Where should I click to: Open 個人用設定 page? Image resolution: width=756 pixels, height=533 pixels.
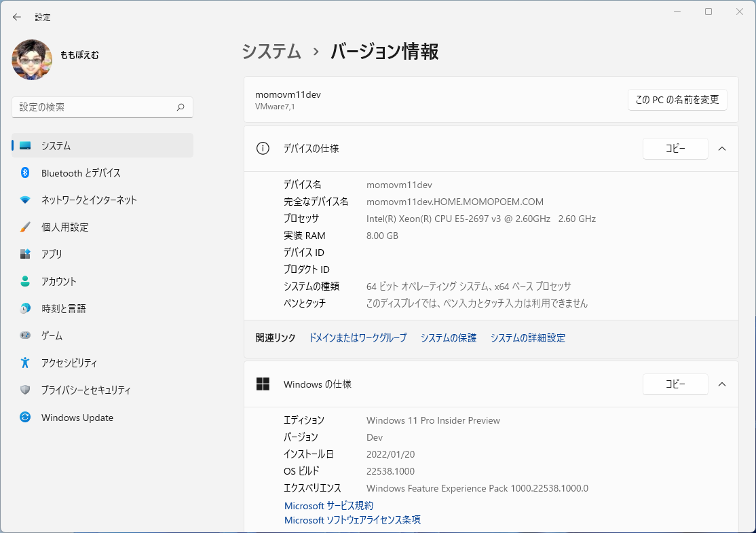102,227
